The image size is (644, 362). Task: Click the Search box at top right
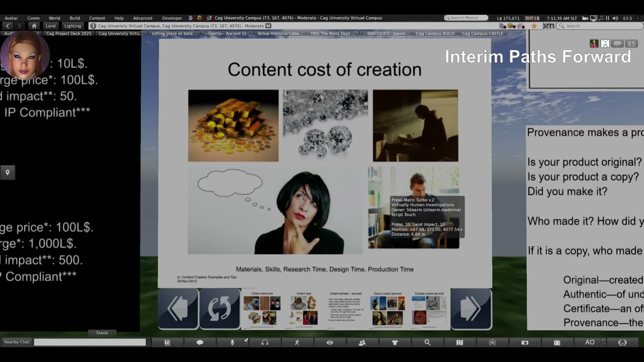pos(600,26)
